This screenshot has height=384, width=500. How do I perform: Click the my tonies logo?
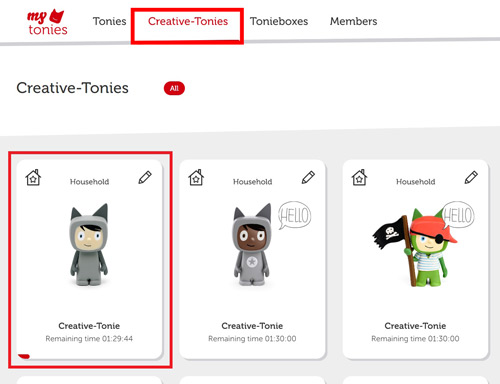click(x=47, y=22)
